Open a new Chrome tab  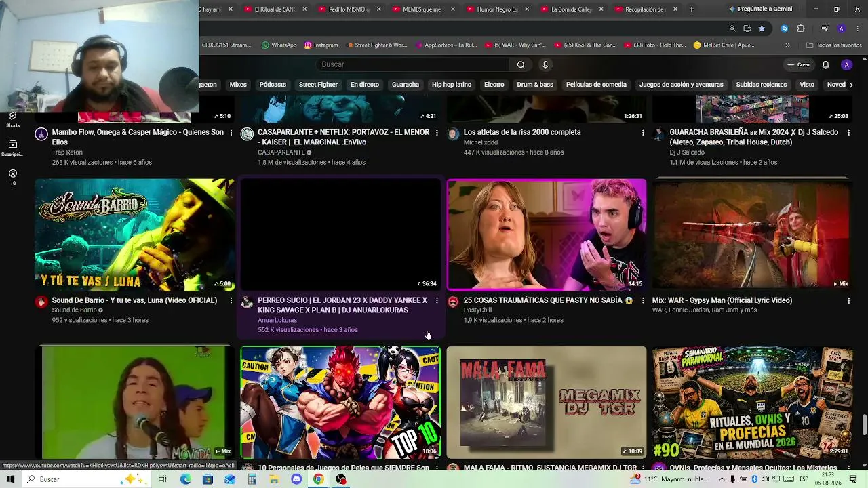[x=691, y=9]
